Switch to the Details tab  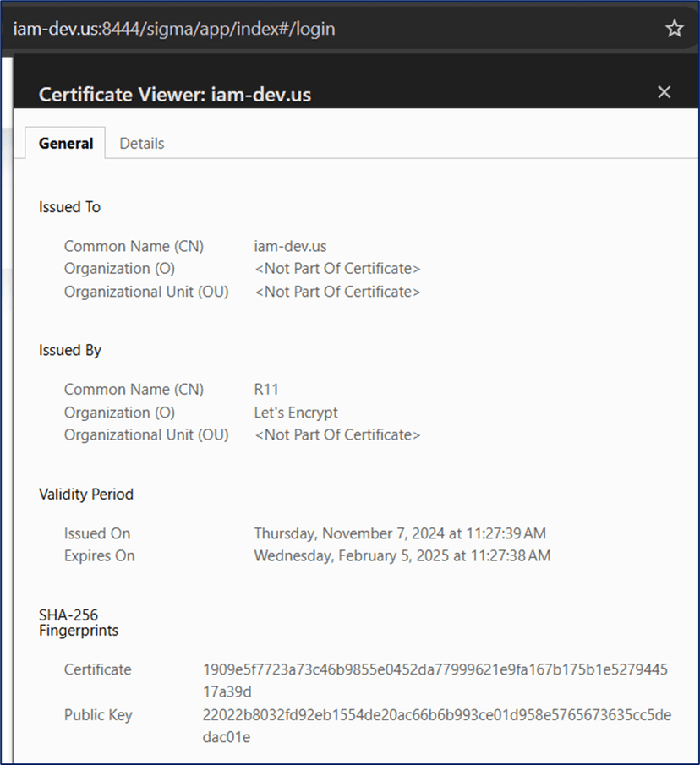point(141,144)
